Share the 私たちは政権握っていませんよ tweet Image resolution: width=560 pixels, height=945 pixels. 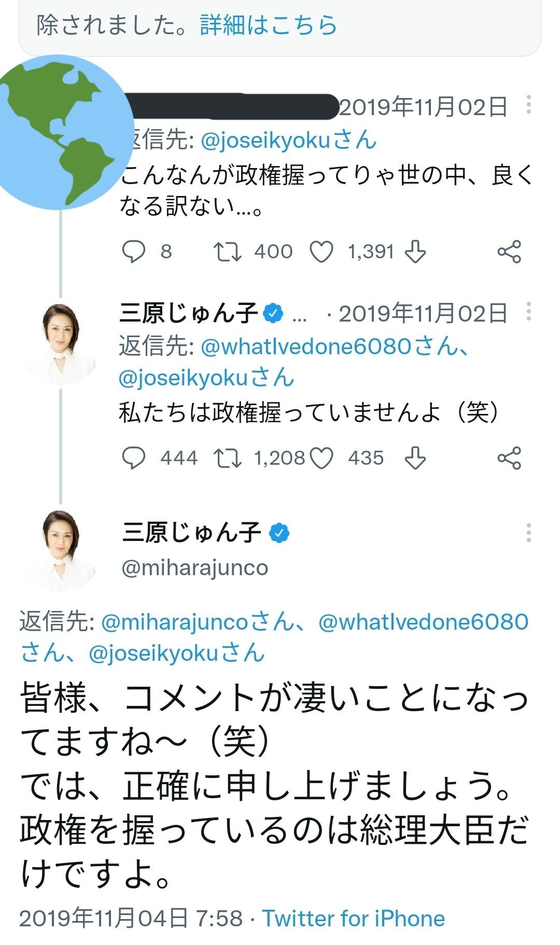(x=509, y=458)
